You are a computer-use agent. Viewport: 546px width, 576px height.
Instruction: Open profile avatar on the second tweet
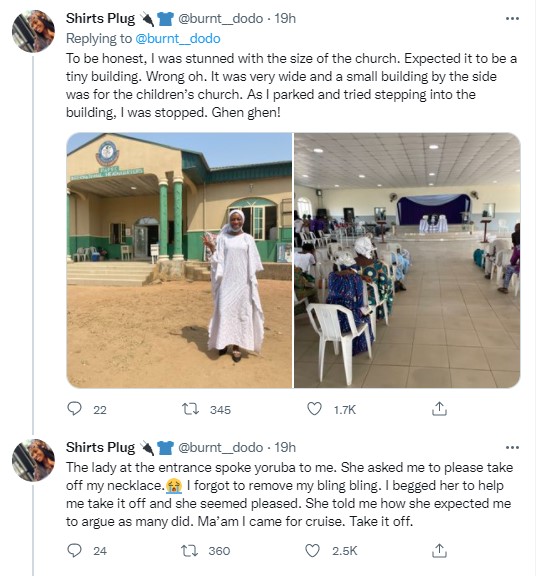click(x=33, y=460)
